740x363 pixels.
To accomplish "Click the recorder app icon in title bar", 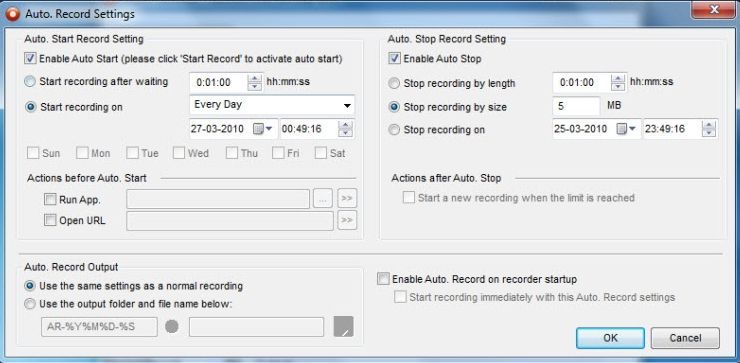I will 13,14.
